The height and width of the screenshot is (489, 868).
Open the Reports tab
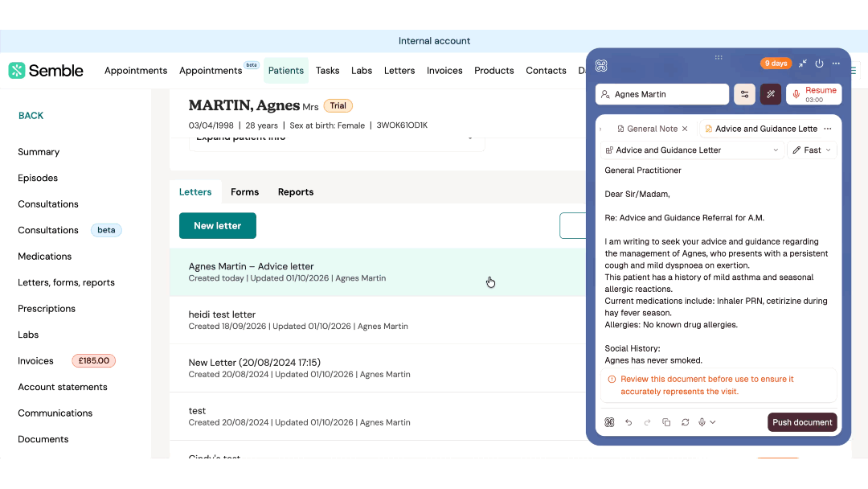pyautogui.click(x=296, y=191)
